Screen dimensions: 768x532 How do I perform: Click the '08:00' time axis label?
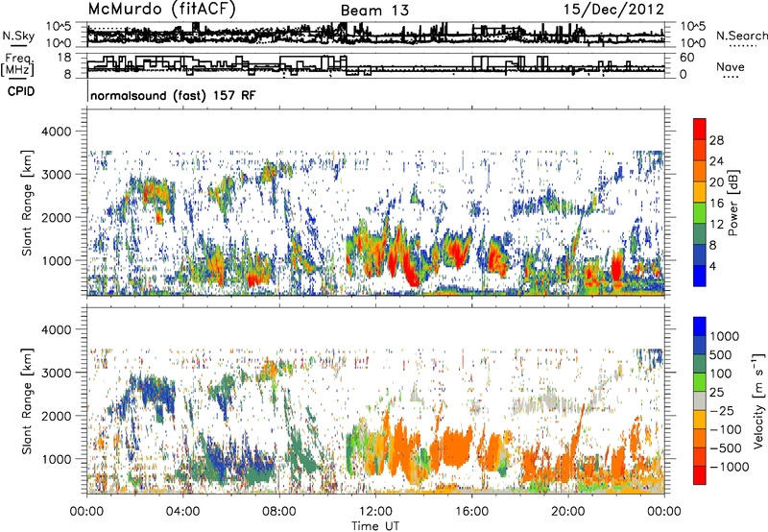[x=279, y=512]
